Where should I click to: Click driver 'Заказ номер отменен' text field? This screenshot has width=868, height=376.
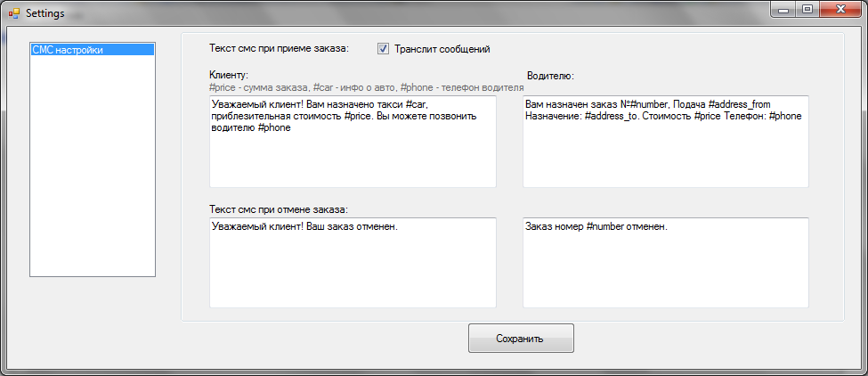(x=665, y=267)
